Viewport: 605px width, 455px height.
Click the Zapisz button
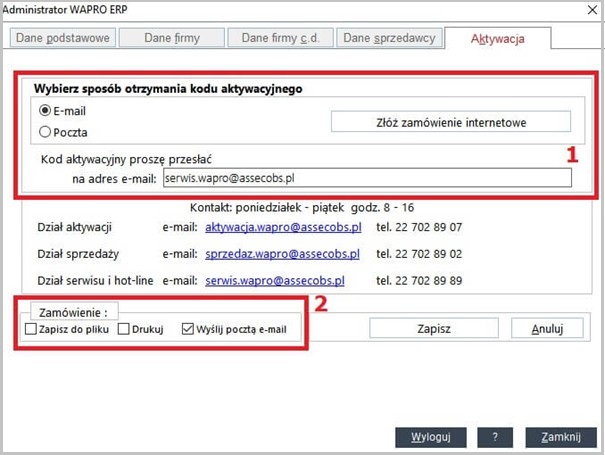click(x=434, y=328)
